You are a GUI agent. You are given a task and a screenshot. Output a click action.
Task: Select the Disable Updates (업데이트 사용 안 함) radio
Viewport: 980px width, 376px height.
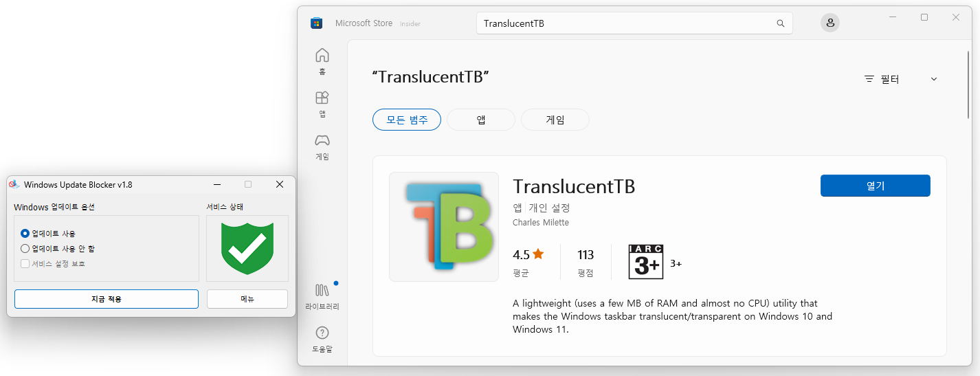(x=25, y=249)
